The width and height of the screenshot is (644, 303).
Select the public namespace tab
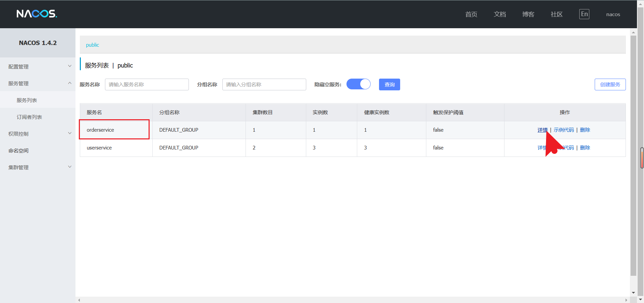click(x=93, y=45)
